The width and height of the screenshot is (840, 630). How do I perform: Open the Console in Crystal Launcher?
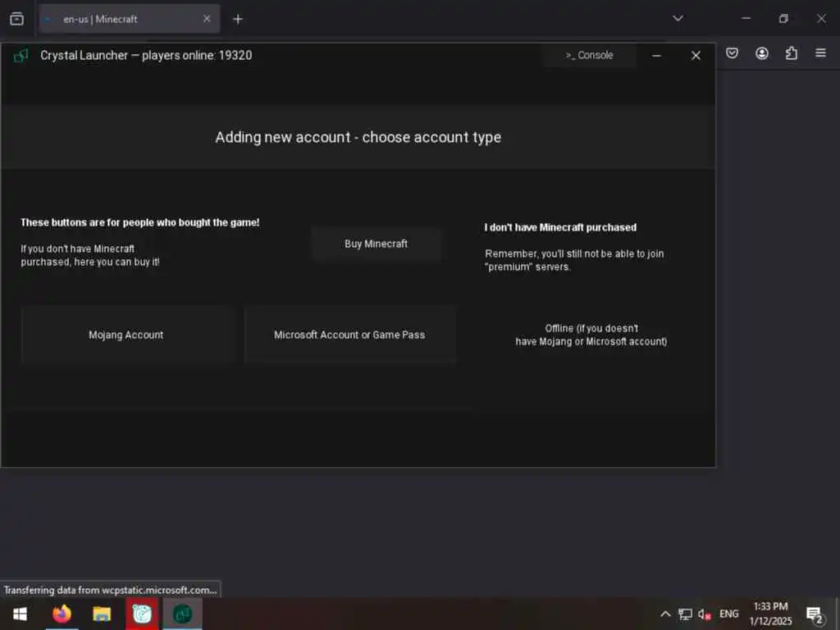point(589,55)
